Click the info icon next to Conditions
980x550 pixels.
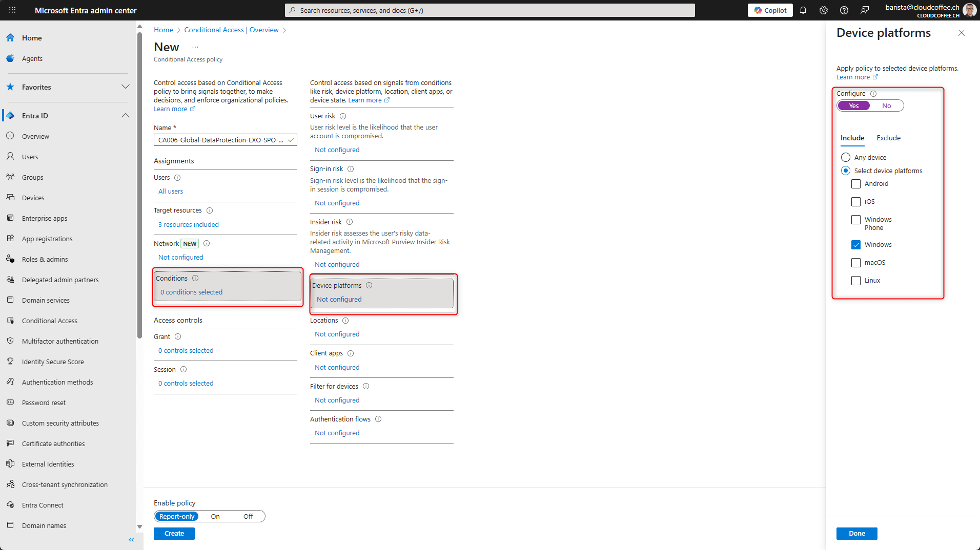point(195,278)
